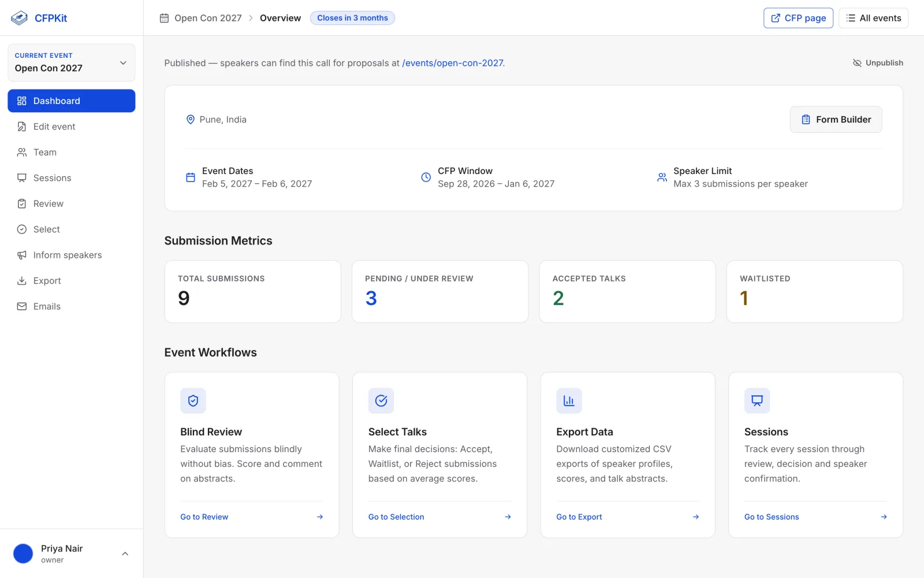The height and width of the screenshot is (578, 924).
Task: Click the bar chart Export Data icon
Action: coord(569,401)
